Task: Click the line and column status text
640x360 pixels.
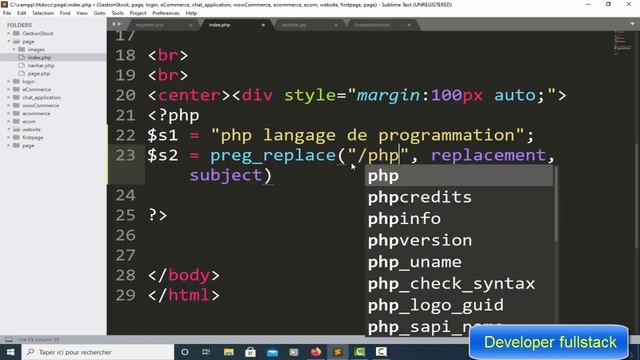Action: tap(38, 340)
